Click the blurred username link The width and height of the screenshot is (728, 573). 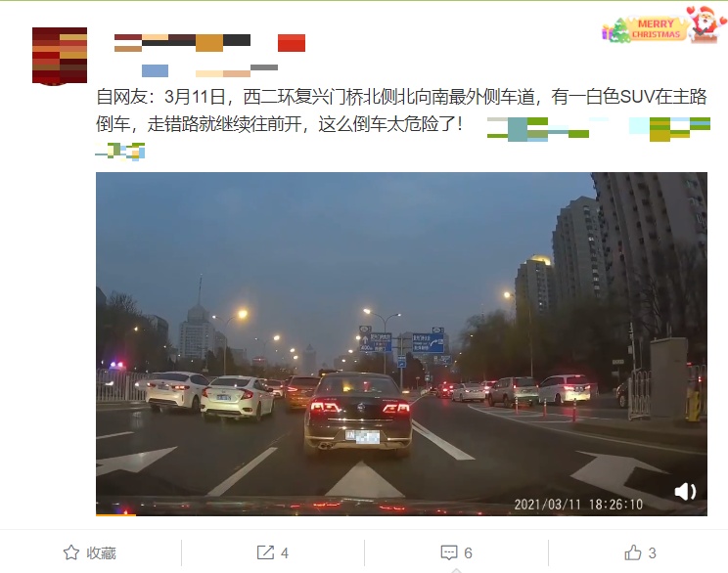click(x=182, y=43)
